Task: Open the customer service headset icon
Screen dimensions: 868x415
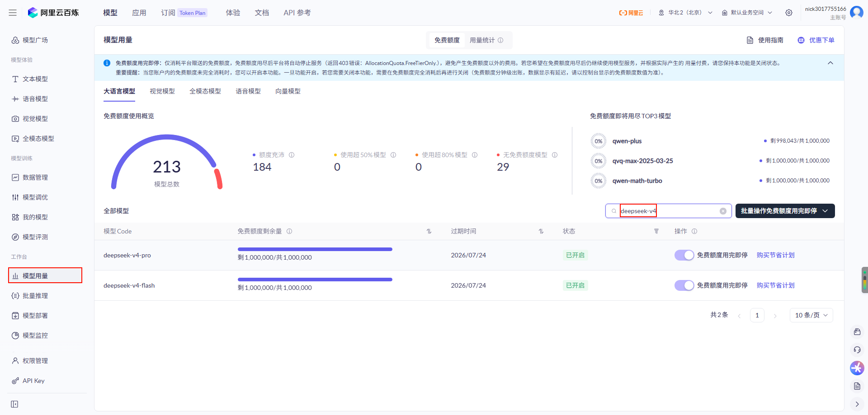Action: coord(857,350)
